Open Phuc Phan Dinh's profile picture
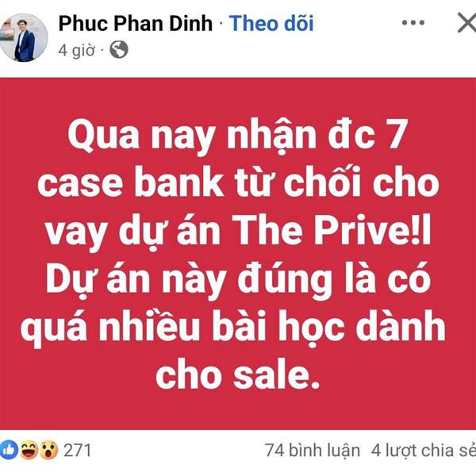The width and height of the screenshot is (476, 476). pyautogui.click(x=23, y=37)
